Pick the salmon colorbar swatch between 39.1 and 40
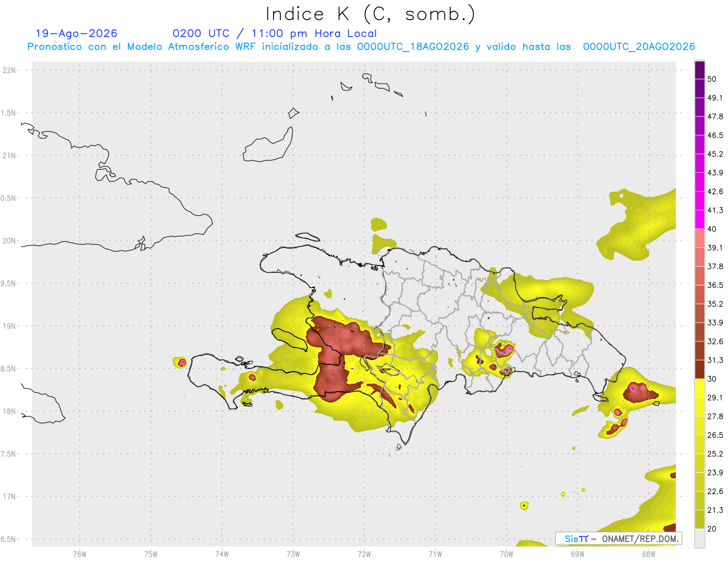 pyautogui.click(x=699, y=238)
